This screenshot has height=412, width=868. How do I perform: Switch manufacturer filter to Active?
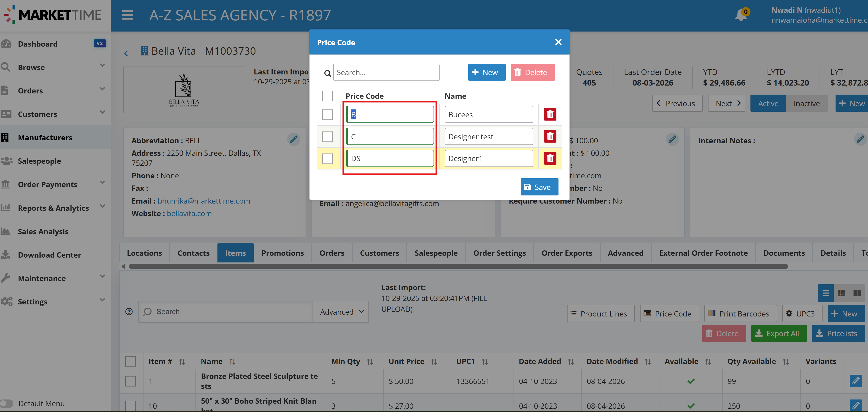[x=768, y=103]
